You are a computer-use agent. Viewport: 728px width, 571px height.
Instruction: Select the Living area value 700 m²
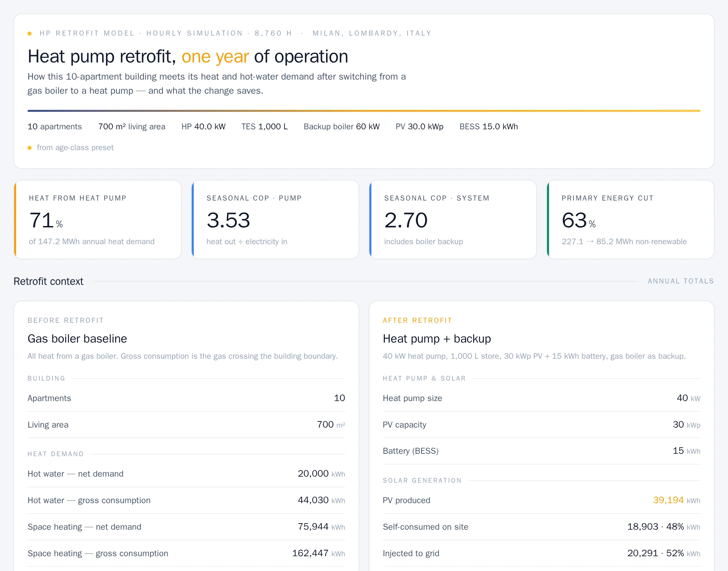pos(331,425)
